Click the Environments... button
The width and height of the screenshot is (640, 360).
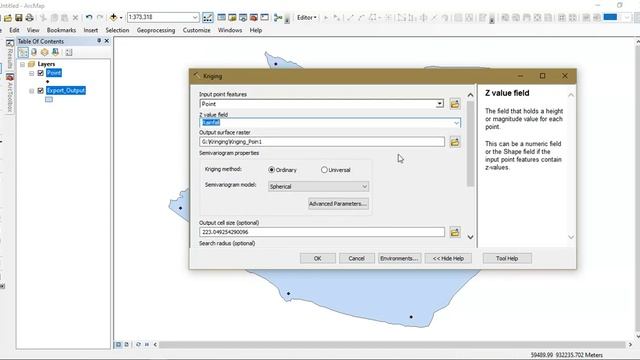pyautogui.click(x=399, y=258)
